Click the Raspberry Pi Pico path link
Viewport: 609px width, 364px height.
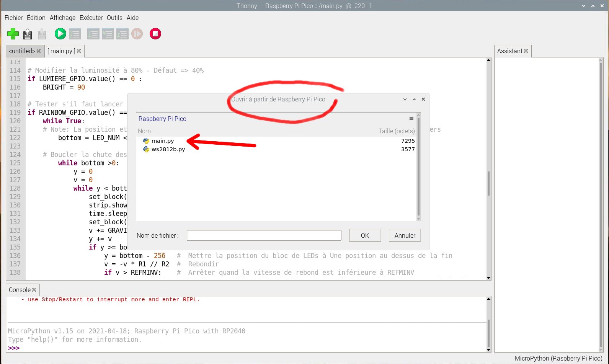tap(162, 119)
